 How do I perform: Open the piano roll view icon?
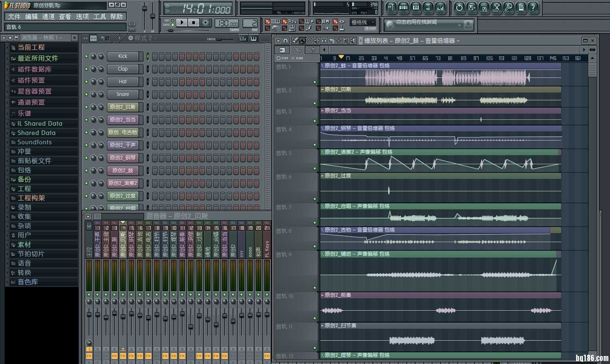click(416, 7)
